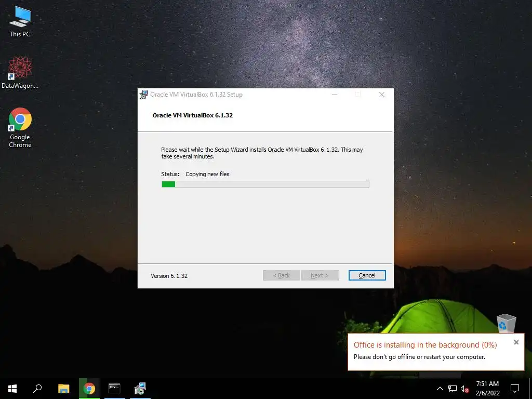
Task: Select the Google Chrome desktop shortcut
Action: (x=20, y=128)
